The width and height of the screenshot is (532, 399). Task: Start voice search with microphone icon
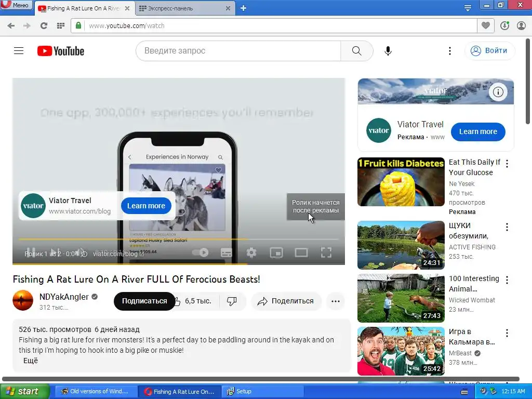coord(388,51)
